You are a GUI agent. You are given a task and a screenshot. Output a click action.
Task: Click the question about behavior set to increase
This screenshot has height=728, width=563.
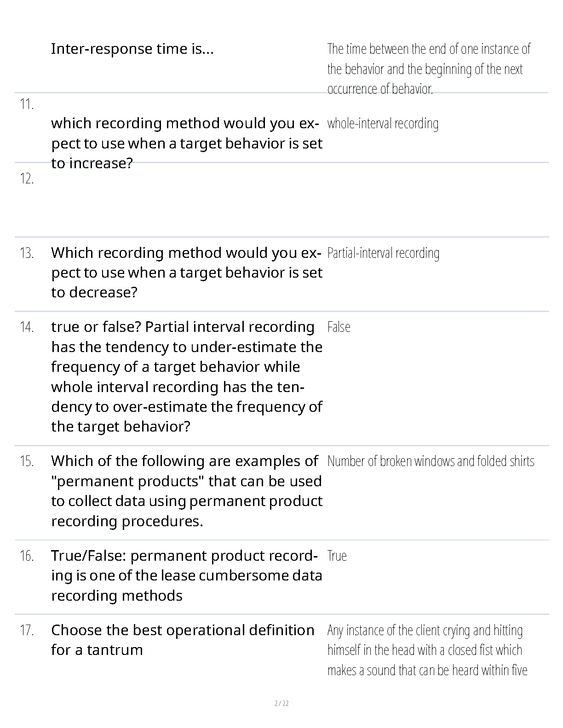186,143
